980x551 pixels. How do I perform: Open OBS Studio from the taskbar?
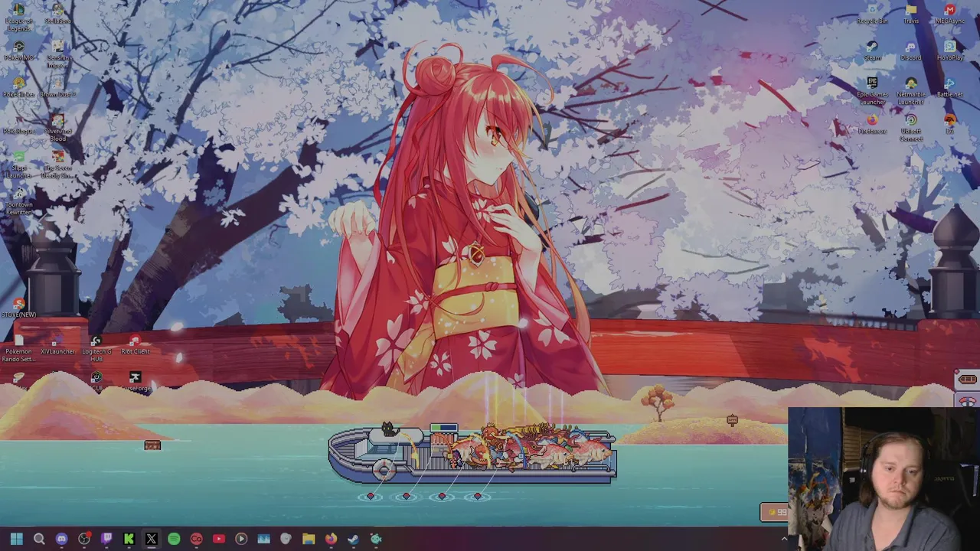[84, 539]
